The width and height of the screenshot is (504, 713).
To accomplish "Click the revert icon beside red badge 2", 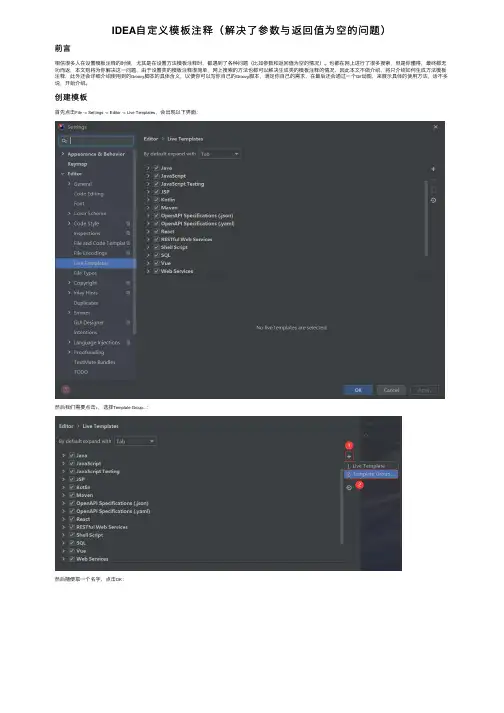I will pyautogui.click(x=349, y=487).
